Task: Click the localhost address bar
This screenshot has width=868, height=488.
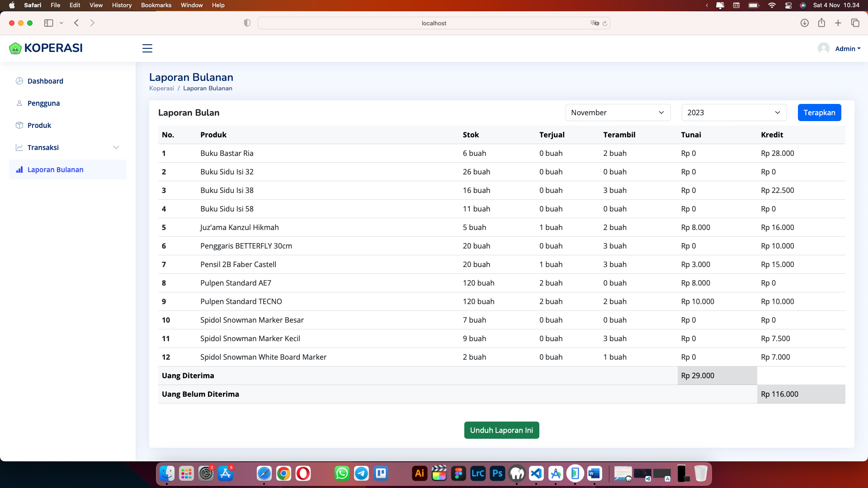Action: 433,23
